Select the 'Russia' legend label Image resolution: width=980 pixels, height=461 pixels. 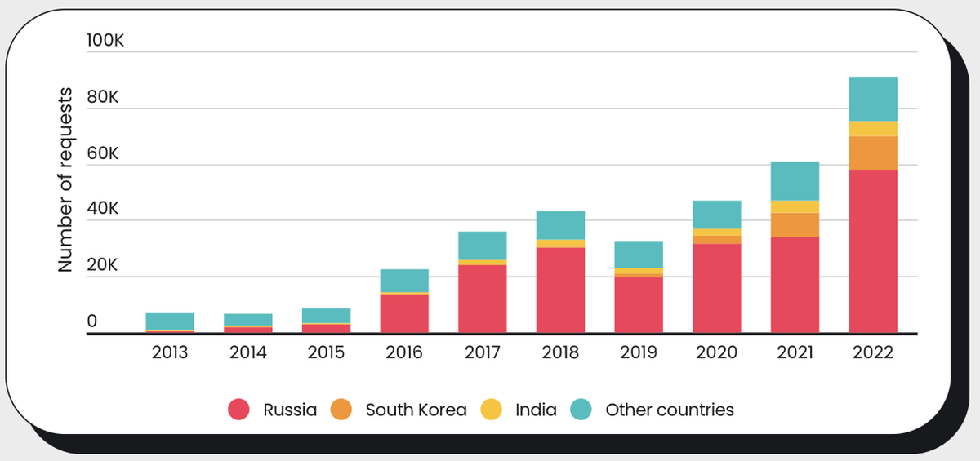290,410
